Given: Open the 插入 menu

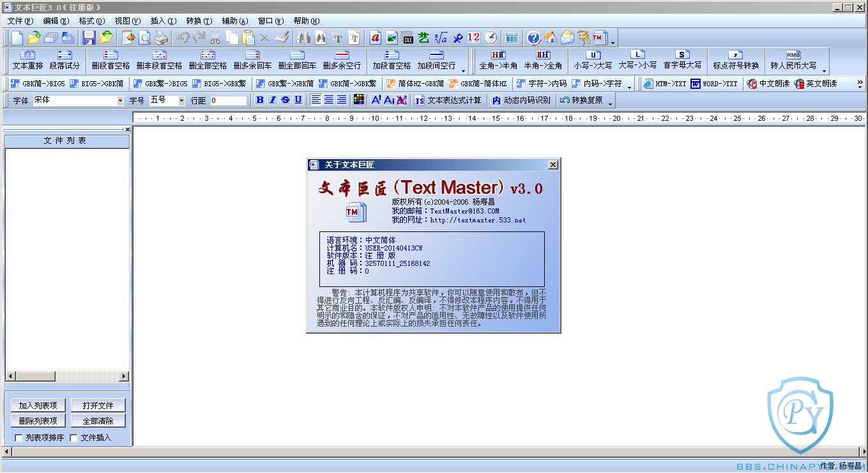Looking at the screenshot, I should click(163, 21).
